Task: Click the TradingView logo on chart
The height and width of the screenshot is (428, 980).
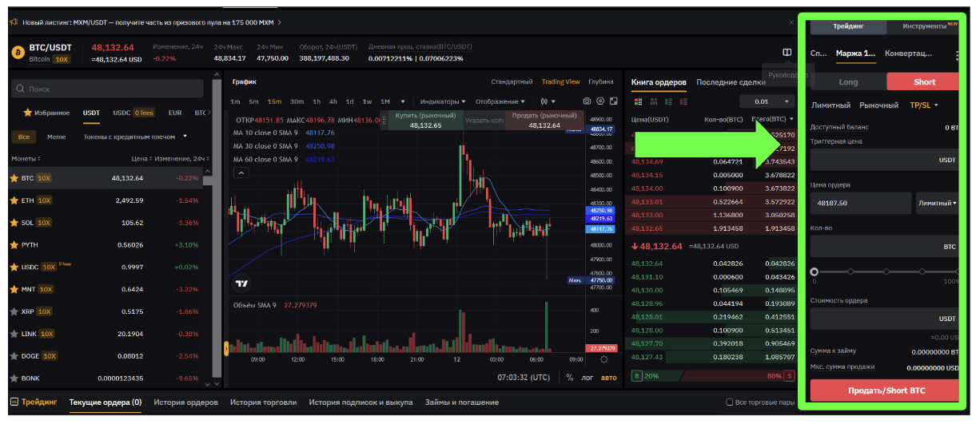Action: [x=241, y=283]
